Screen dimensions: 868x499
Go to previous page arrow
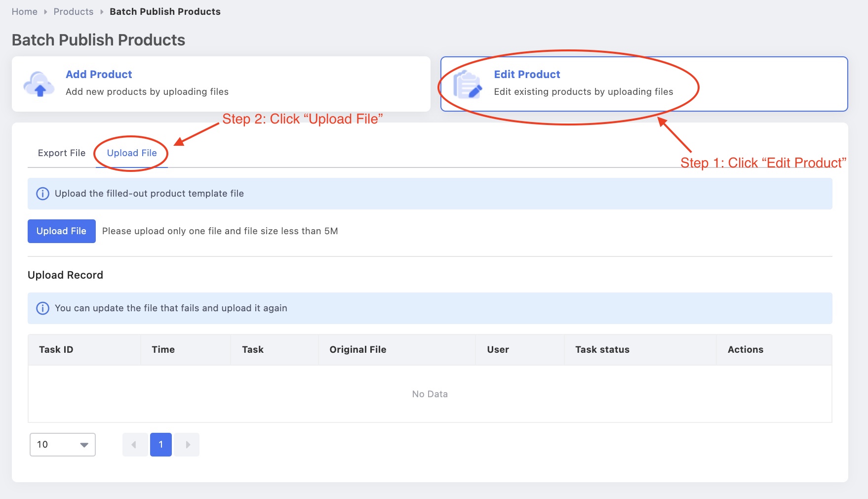[x=134, y=445]
